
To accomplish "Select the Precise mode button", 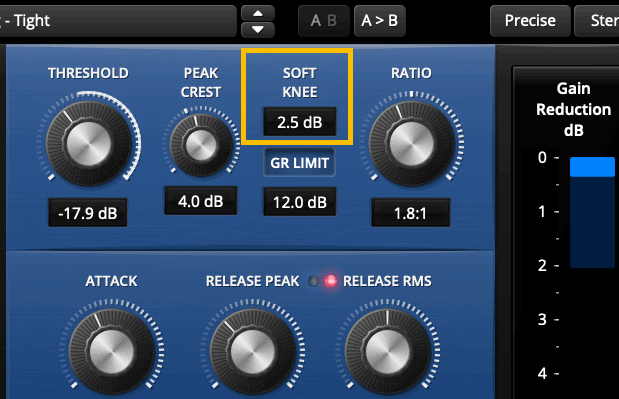I will pyautogui.click(x=530, y=21).
